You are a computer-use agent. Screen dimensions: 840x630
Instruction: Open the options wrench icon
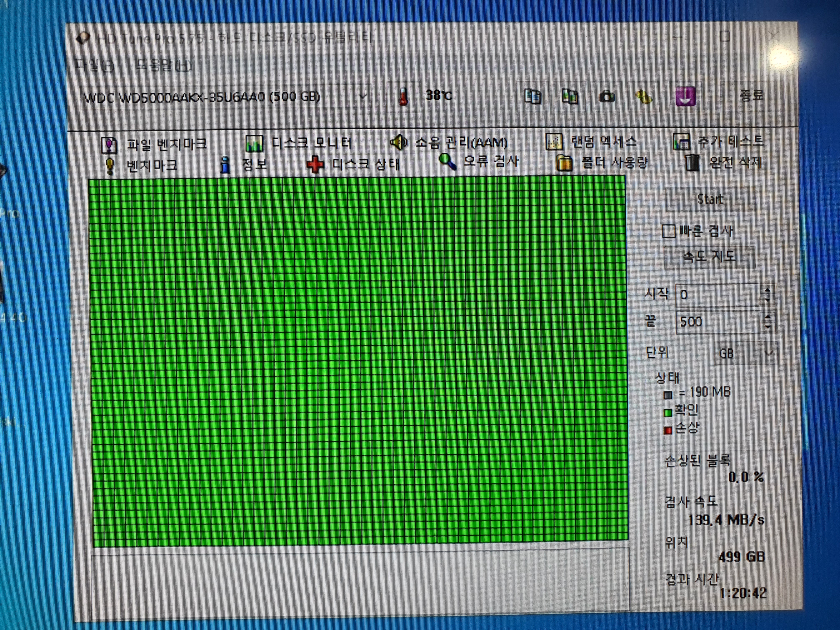[x=644, y=96]
